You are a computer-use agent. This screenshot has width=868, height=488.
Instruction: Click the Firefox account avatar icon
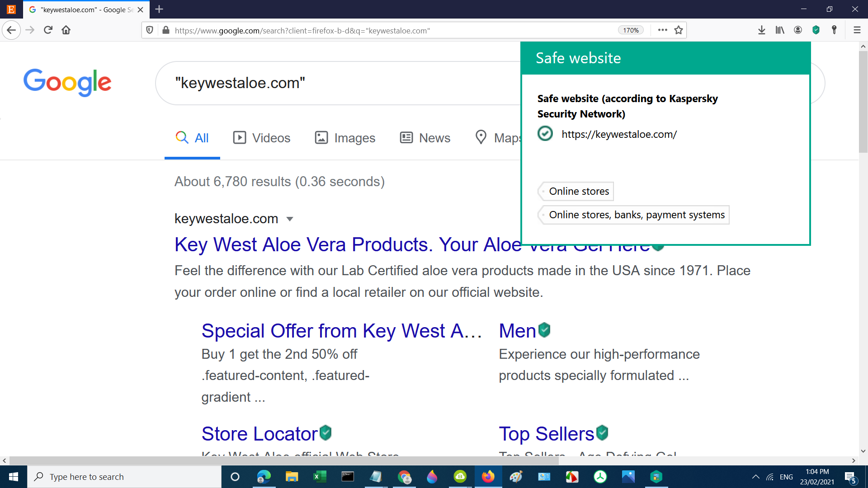pyautogui.click(x=798, y=30)
